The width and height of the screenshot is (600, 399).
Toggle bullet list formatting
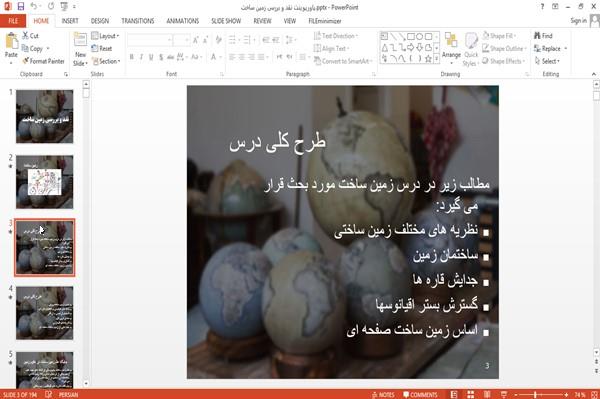pos(232,40)
